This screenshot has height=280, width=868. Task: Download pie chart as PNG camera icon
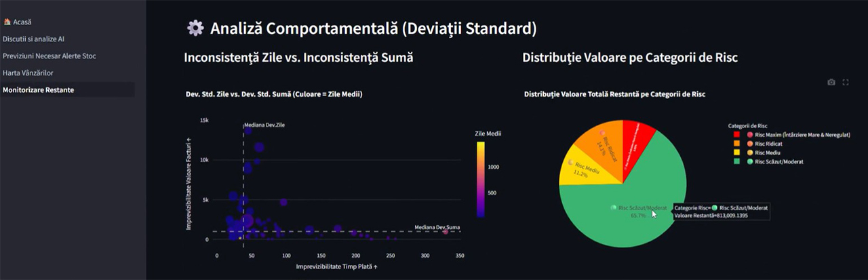(x=831, y=82)
